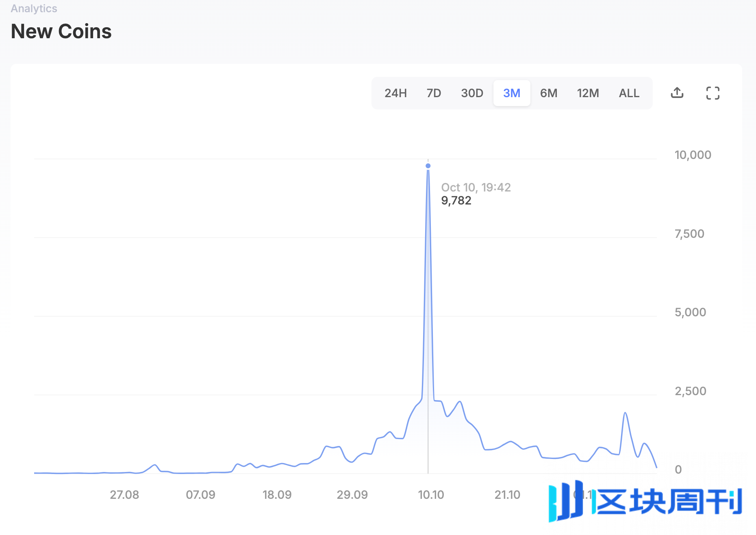Open the Analytics breadcrumb link

[x=34, y=9]
